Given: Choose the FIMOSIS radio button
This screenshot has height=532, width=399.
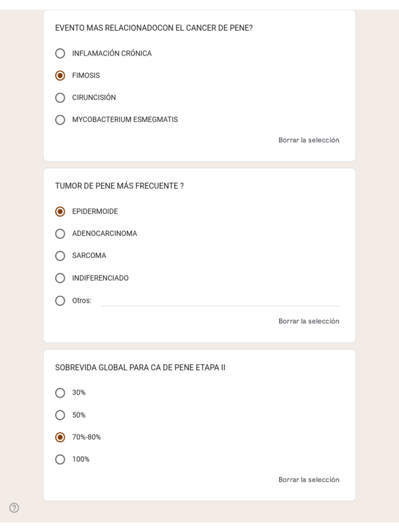Looking at the screenshot, I should 60,75.
